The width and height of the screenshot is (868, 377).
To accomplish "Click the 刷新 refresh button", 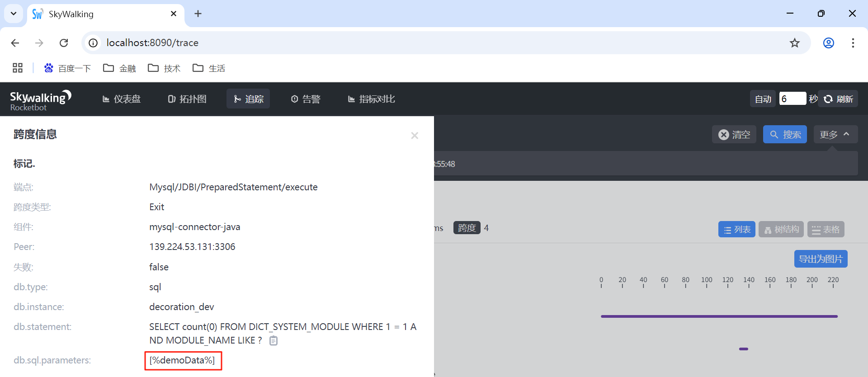I will pos(838,99).
